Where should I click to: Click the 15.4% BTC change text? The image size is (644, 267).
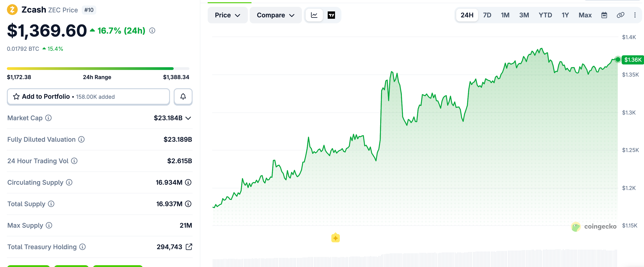click(x=55, y=49)
